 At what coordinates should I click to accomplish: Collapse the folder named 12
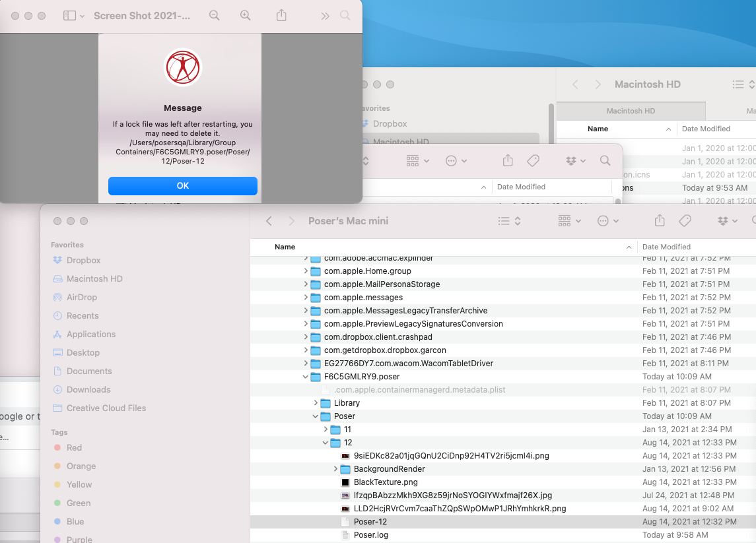click(326, 443)
